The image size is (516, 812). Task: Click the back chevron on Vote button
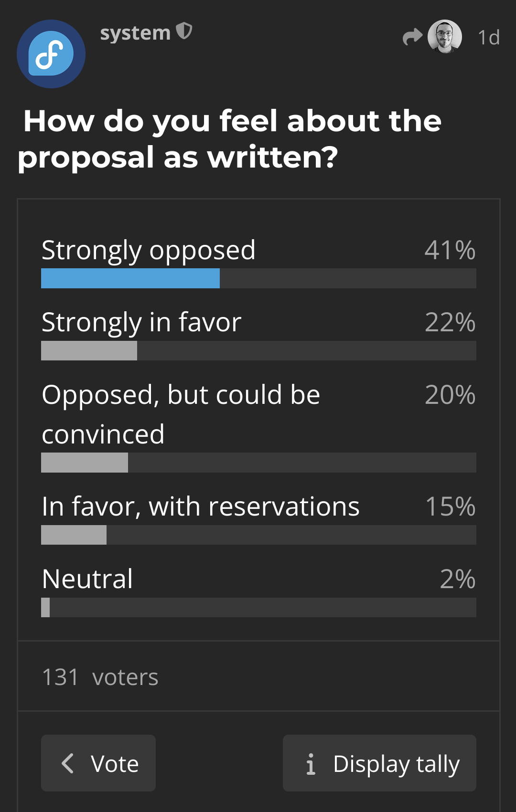68,763
